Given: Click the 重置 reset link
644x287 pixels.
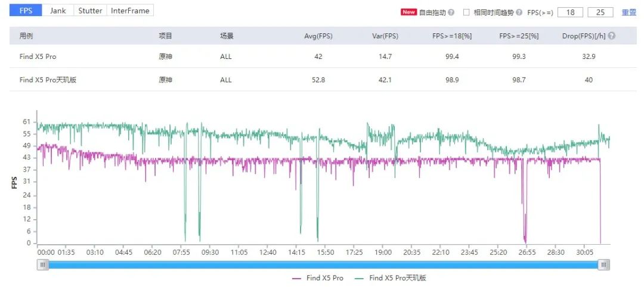Looking at the screenshot, I should (629, 13).
